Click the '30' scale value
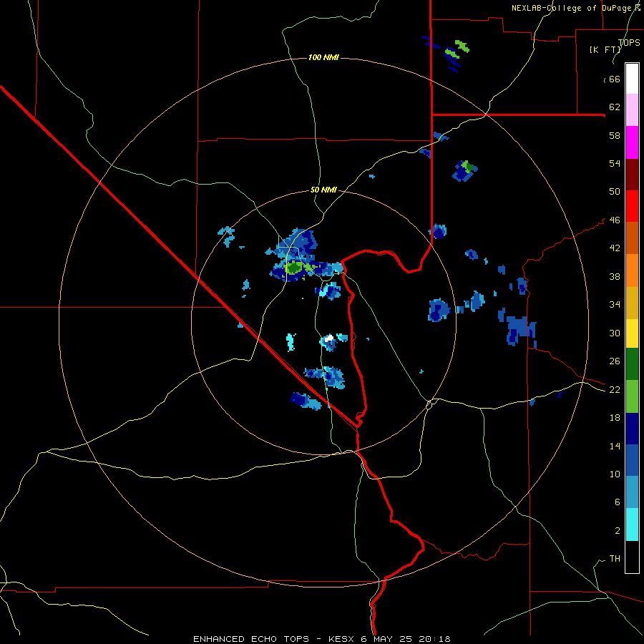Image resolution: width=644 pixels, height=644 pixels. [x=615, y=333]
